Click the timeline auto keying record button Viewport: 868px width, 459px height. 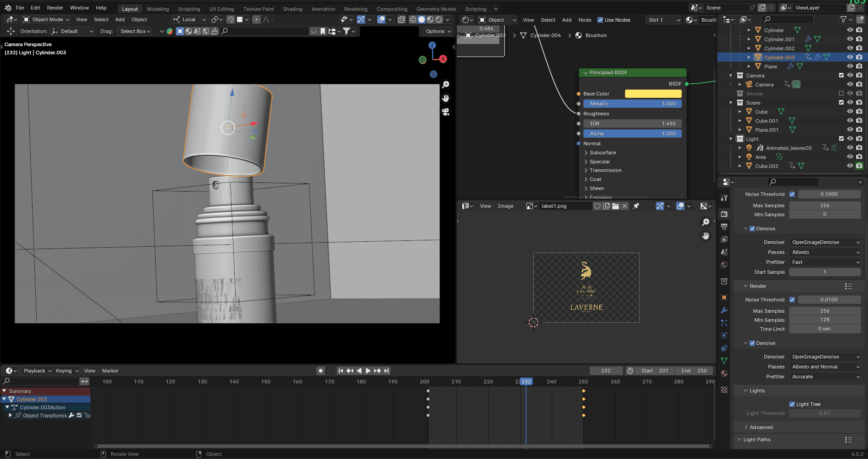(x=321, y=371)
